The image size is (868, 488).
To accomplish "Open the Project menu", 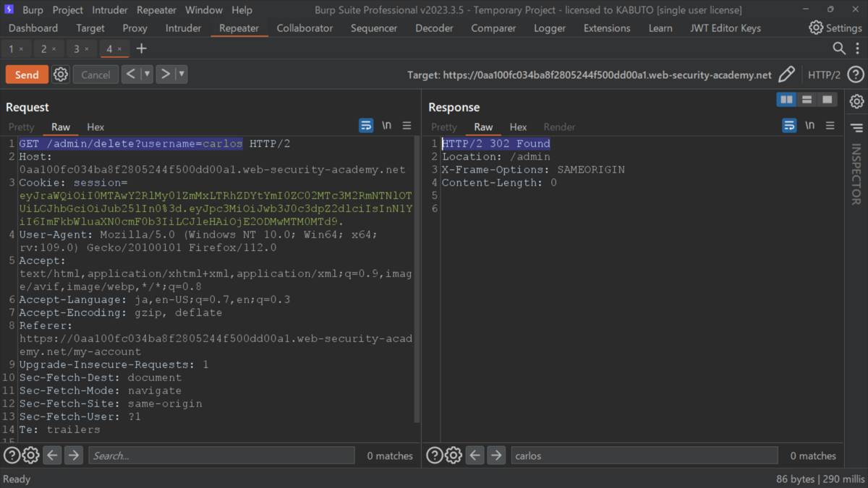I will [68, 10].
